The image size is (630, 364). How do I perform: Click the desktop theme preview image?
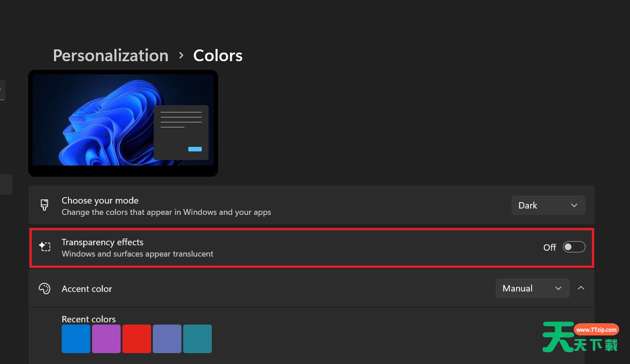(123, 123)
